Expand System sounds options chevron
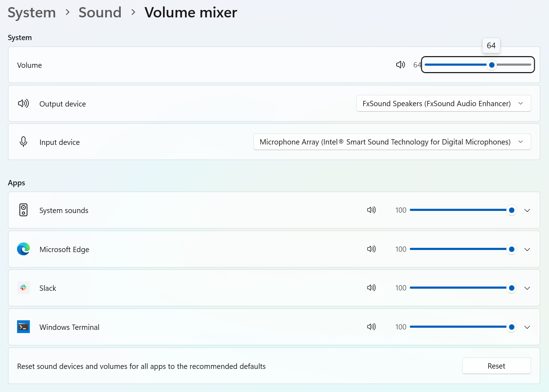The image size is (549, 392). [527, 210]
